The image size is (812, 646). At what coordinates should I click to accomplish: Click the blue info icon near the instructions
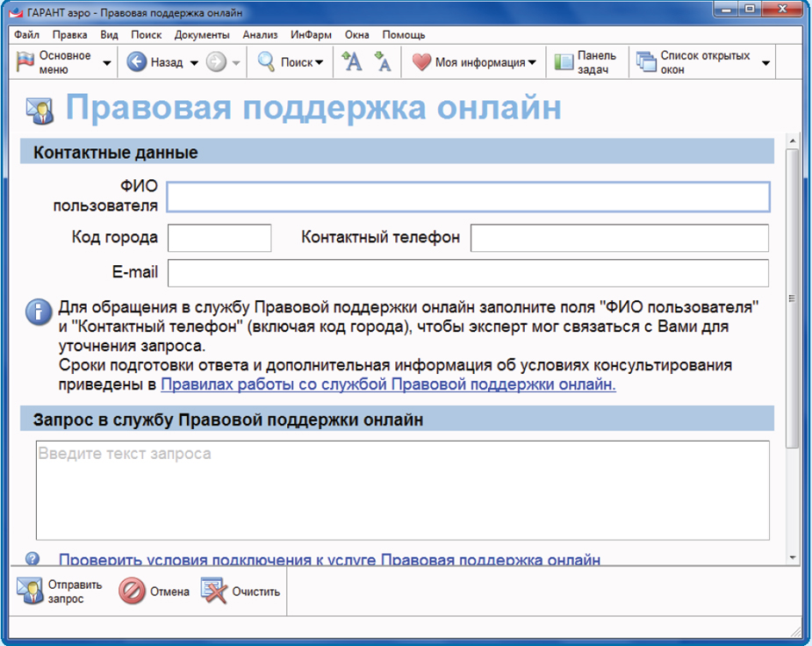[x=38, y=312]
